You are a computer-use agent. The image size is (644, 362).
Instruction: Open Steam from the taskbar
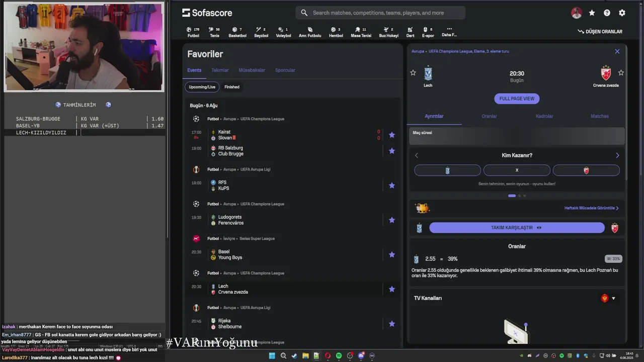click(x=294, y=356)
